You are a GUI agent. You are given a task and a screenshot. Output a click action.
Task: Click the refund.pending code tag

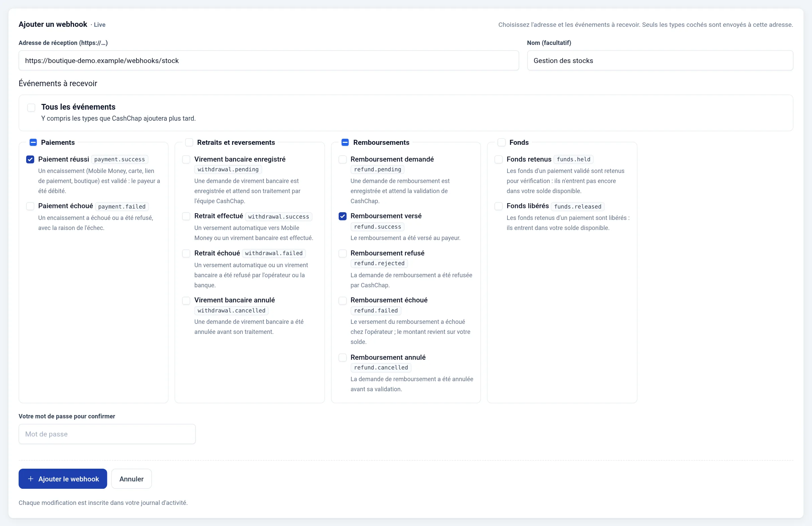click(377, 169)
